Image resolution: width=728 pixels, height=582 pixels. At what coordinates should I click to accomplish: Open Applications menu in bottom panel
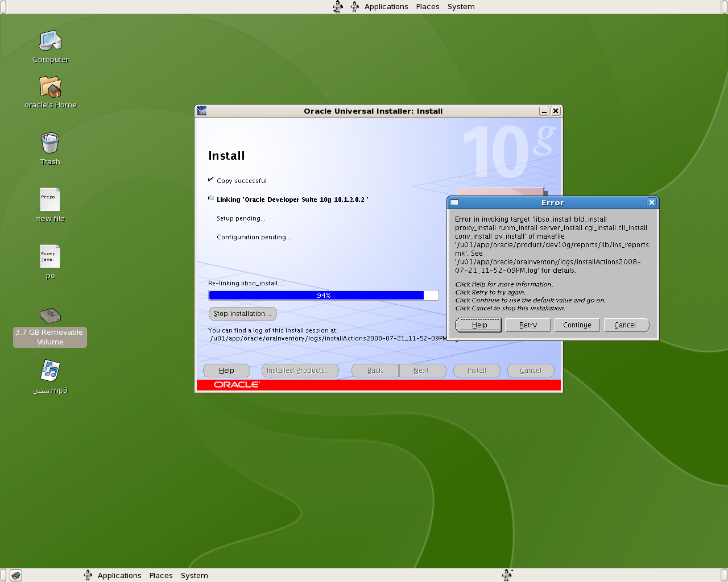[x=119, y=575]
